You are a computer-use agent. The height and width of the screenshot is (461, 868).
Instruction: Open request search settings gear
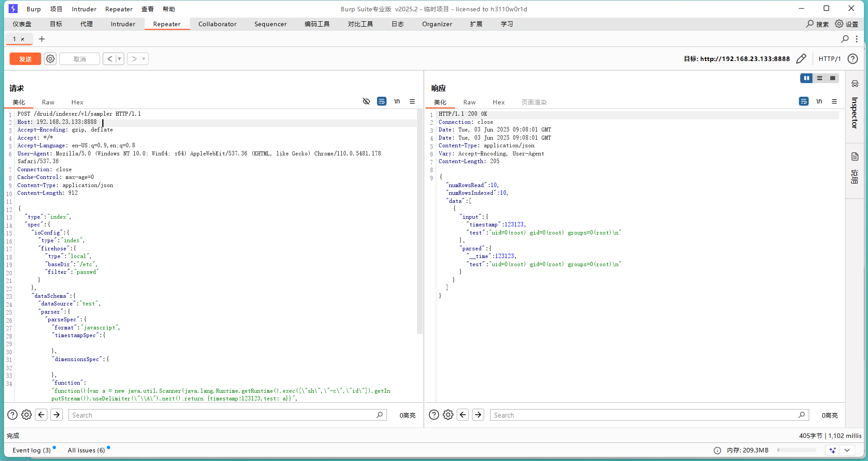27,415
